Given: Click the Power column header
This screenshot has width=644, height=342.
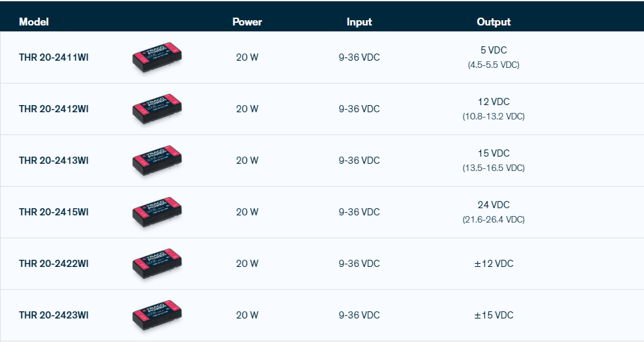Looking at the screenshot, I should [x=247, y=22].
